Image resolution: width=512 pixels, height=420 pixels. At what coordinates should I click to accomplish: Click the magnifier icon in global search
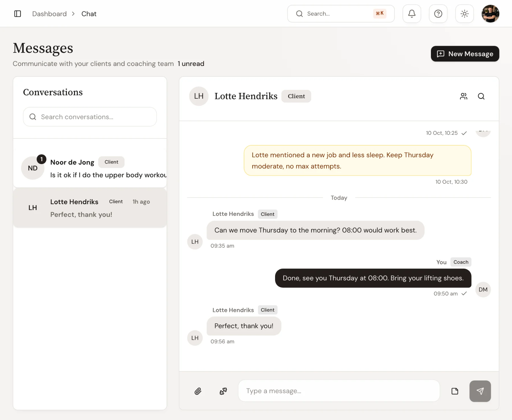tap(299, 14)
